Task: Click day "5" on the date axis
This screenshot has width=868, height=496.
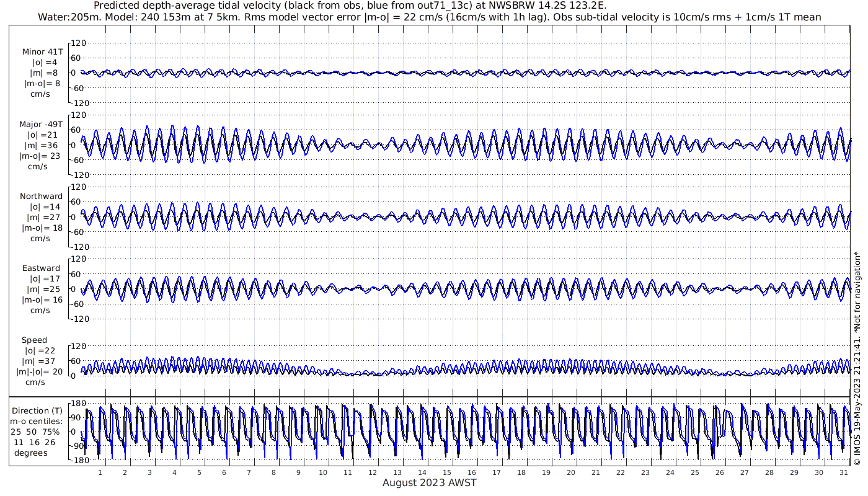Action: (x=199, y=472)
